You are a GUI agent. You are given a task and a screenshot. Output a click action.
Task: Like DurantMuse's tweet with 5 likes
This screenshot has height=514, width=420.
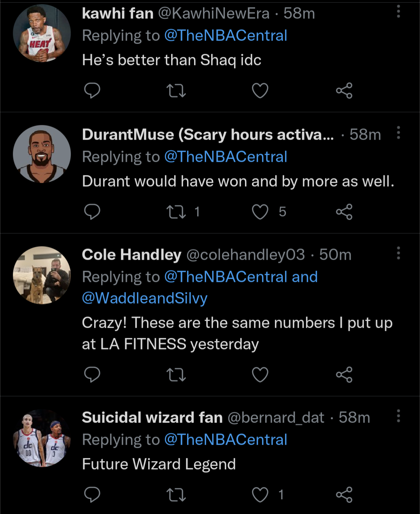[260, 212]
